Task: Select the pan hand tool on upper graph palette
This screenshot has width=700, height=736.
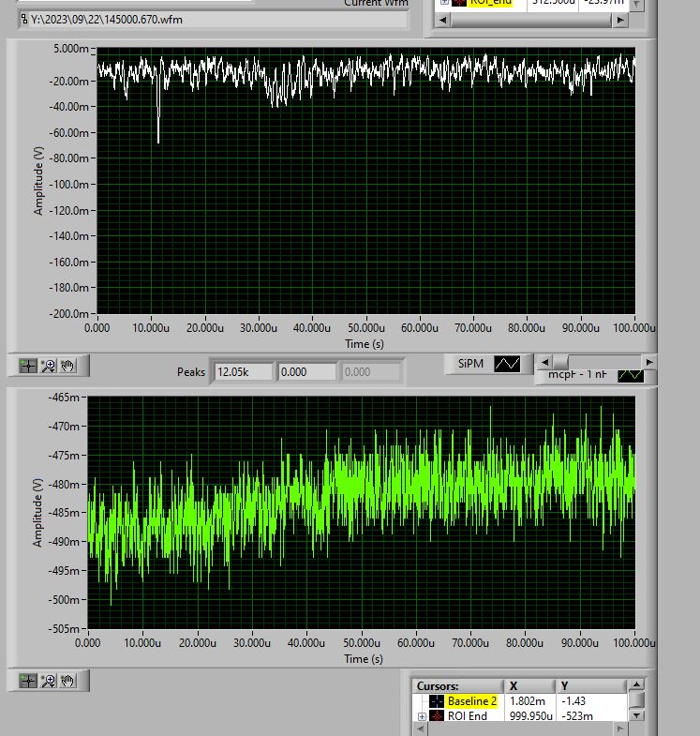Action: 67,365
